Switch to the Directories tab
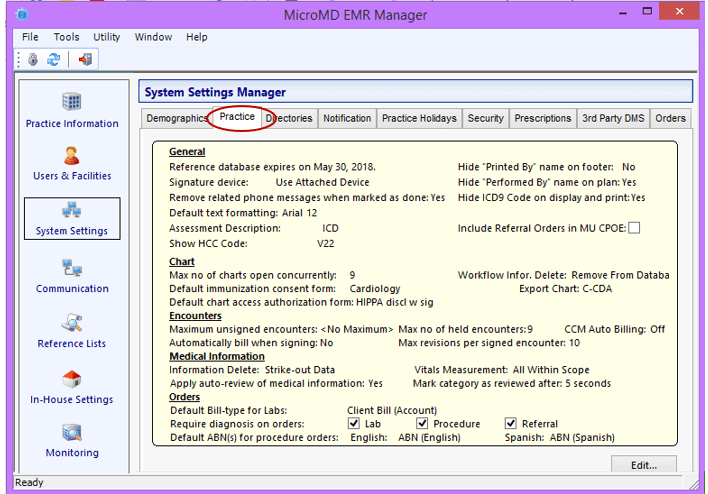 (289, 118)
